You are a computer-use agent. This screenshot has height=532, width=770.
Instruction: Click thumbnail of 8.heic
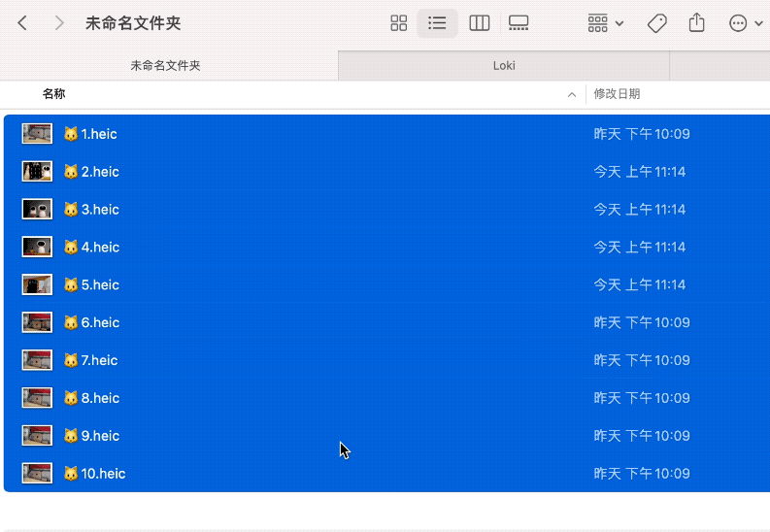(37, 398)
